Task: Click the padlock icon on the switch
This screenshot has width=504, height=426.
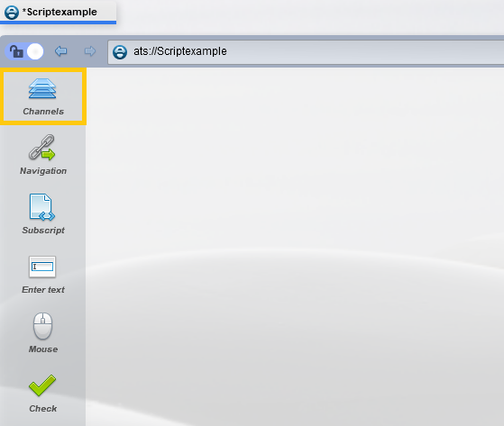Action: pyautogui.click(x=16, y=51)
